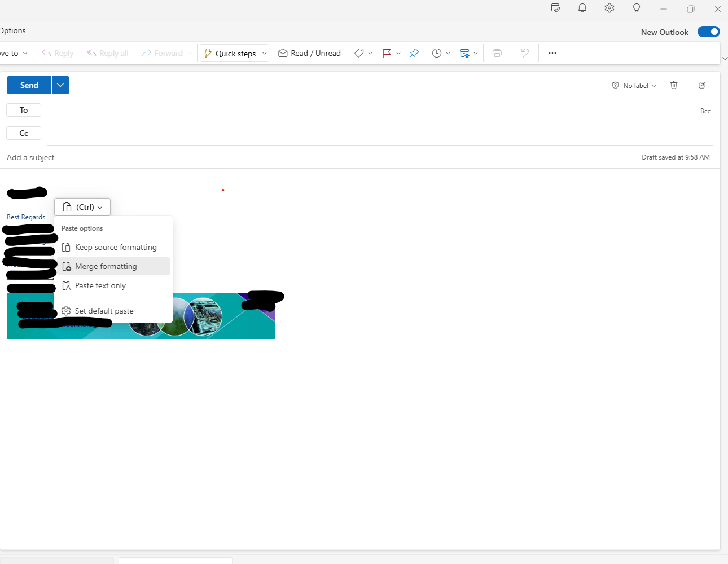This screenshot has height=564, width=728.
Task: Click the rules/move calendar icon
Action: tap(464, 53)
